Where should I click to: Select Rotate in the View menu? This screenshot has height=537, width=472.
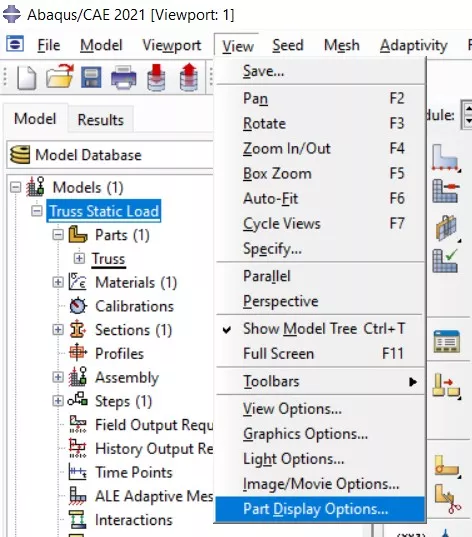coord(321,123)
